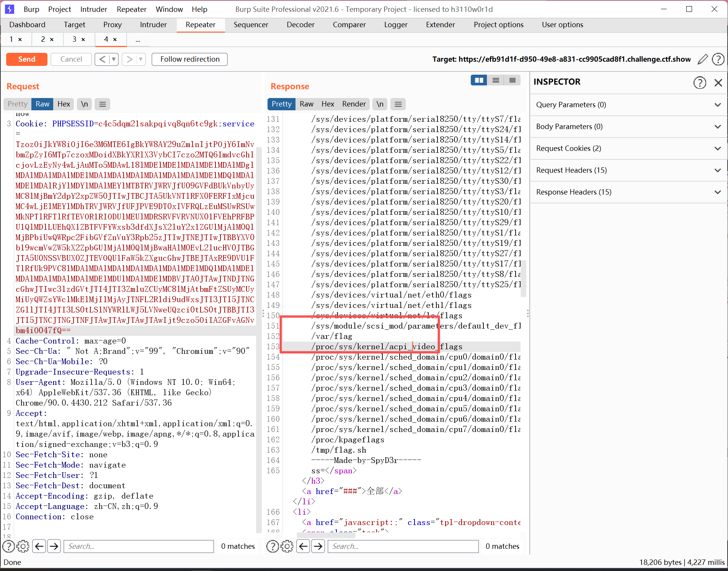The width and height of the screenshot is (728, 571).
Task: Close Repeater tab 3
Action: (x=83, y=39)
